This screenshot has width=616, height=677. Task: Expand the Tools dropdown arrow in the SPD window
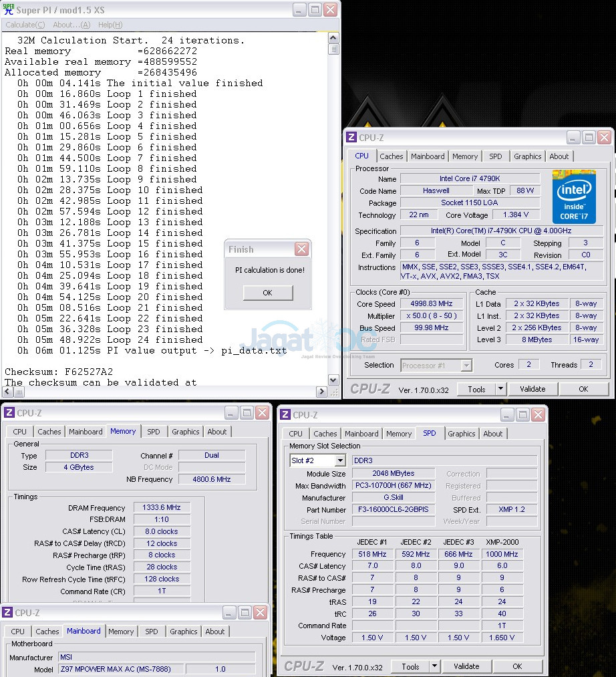434,666
